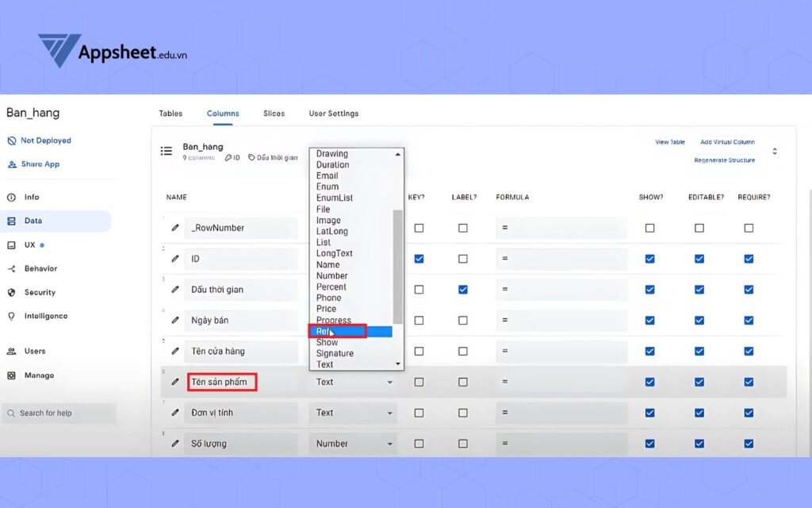Edit the Ngày bán column via pencil icon

click(175, 320)
